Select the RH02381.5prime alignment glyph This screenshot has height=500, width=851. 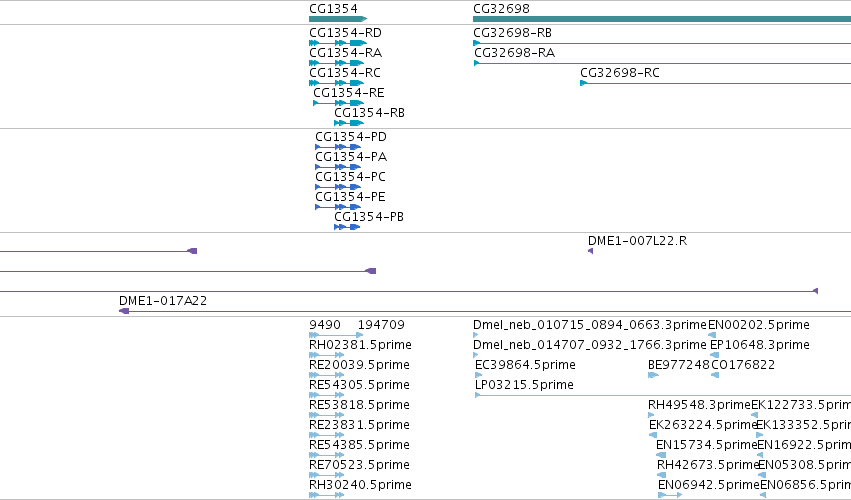[326, 355]
